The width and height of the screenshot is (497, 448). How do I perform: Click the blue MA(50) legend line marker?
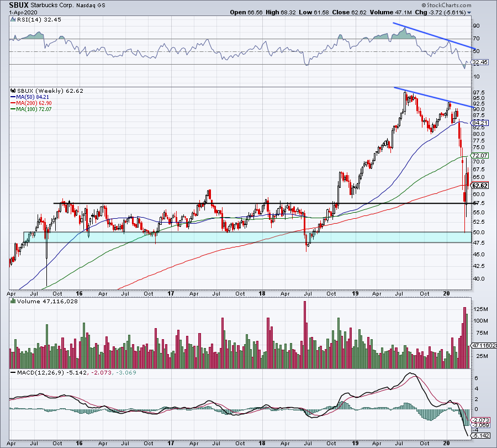[x=13, y=97]
